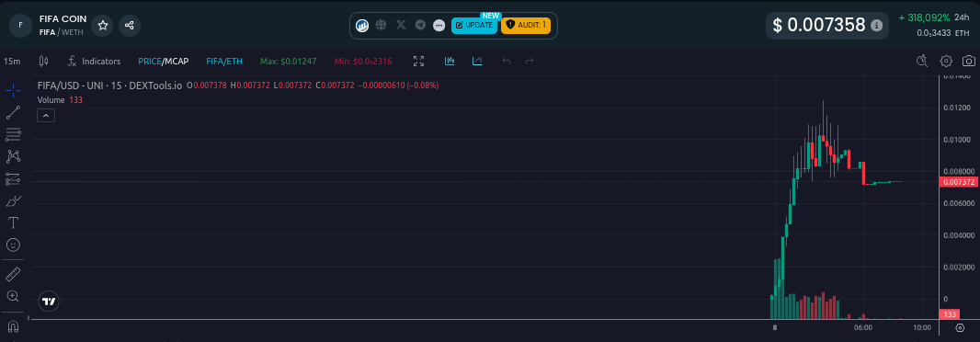Viewport: 980px width, 342px height.
Task: Select the trend line drawing tool
Action: pyautogui.click(x=13, y=112)
